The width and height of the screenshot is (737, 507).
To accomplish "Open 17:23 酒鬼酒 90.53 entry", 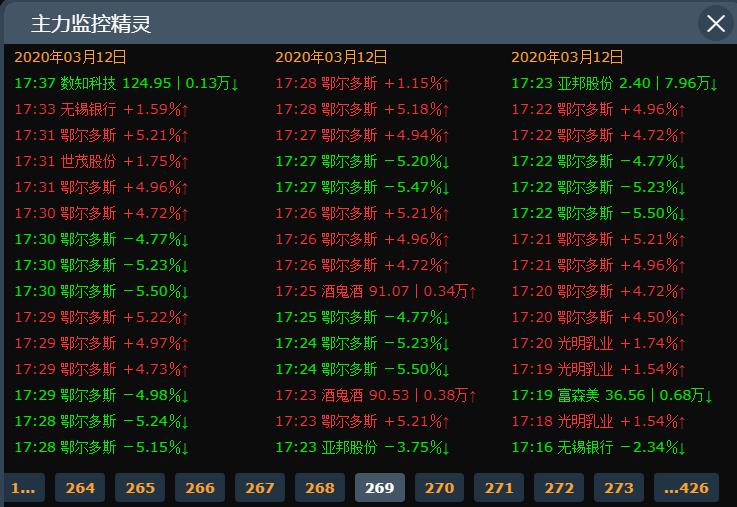I will click(376, 395).
